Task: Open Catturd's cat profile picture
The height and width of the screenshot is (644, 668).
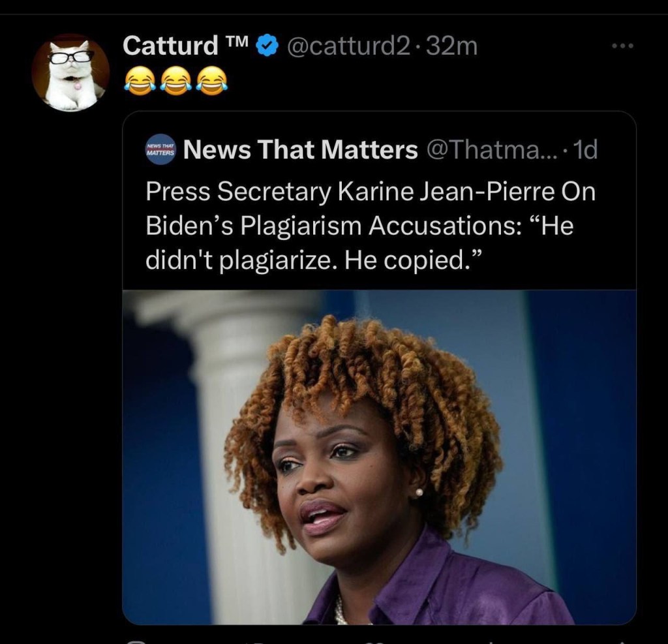Action: [70, 72]
